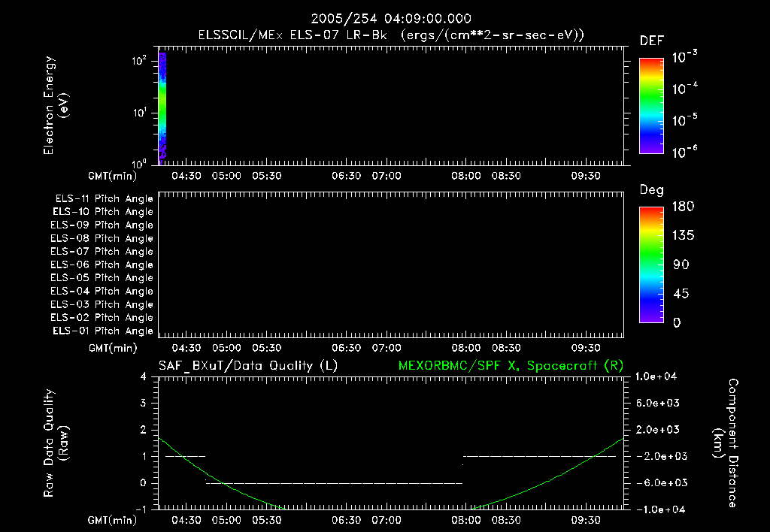This screenshot has height=532, width=770.
Task: Click the colored electron spectrum data strip
Action: [162, 108]
